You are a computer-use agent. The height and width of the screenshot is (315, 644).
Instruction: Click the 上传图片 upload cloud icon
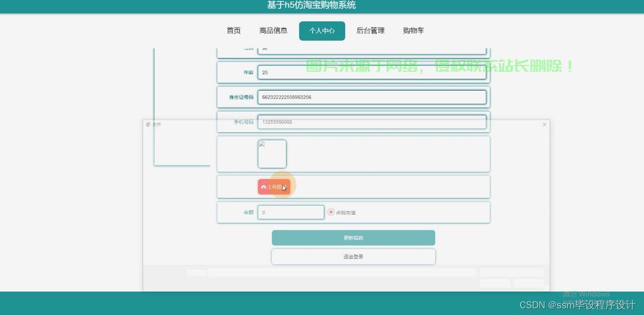pos(263,187)
